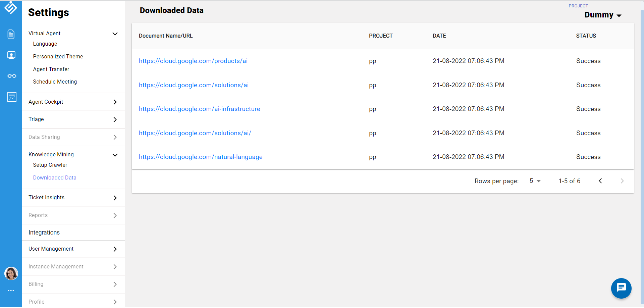This screenshot has height=308, width=644.
Task: Collapse the Virtual Agent section
Action: [115, 34]
